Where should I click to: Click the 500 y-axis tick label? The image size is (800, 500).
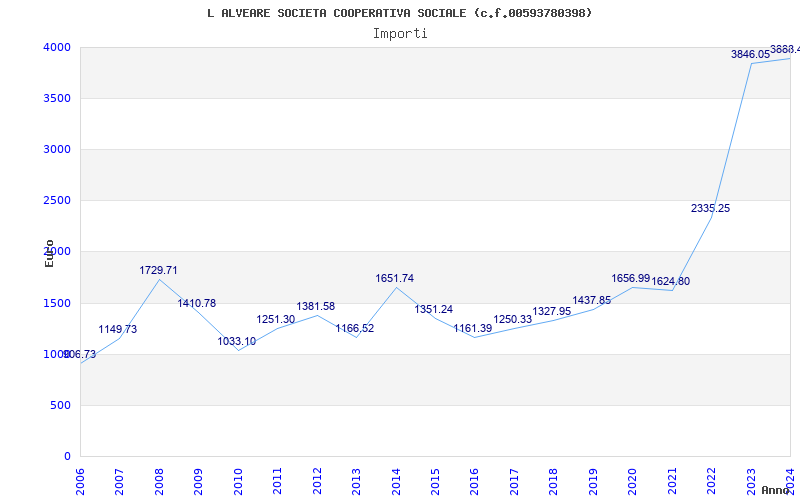(x=59, y=406)
